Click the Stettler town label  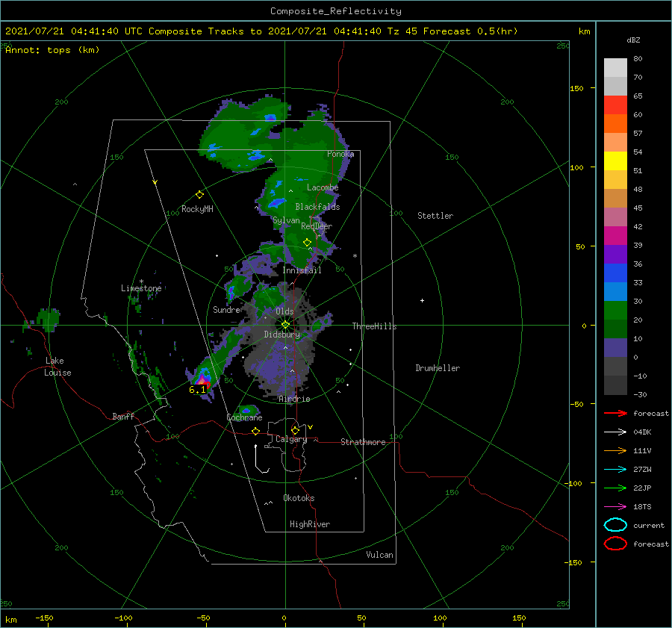pyautogui.click(x=435, y=216)
